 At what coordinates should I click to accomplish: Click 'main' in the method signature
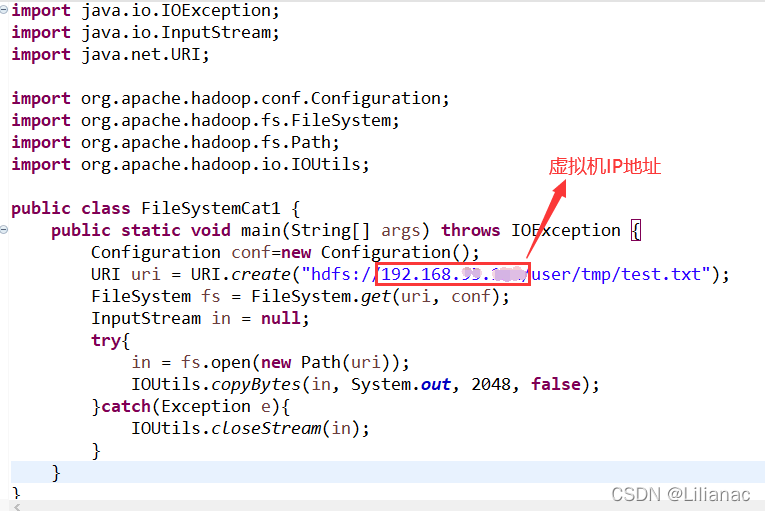click(261, 230)
